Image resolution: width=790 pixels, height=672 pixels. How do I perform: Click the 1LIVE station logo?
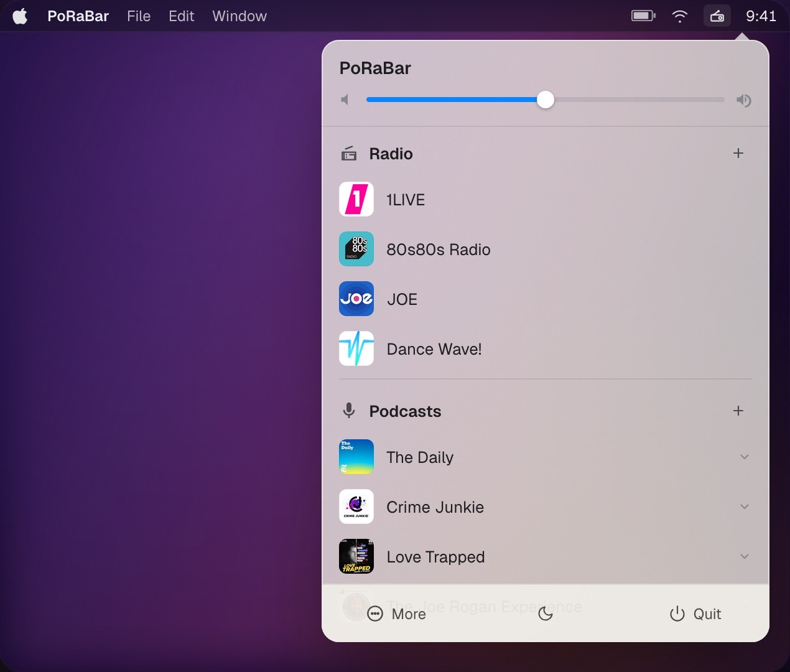(x=356, y=199)
